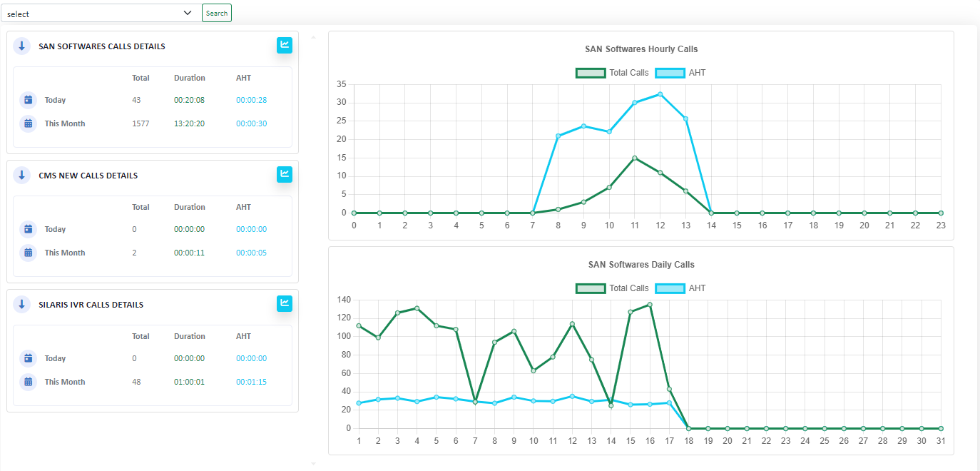Expand the select combo box options
The height and width of the screenshot is (471, 980).
pyautogui.click(x=100, y=12)
